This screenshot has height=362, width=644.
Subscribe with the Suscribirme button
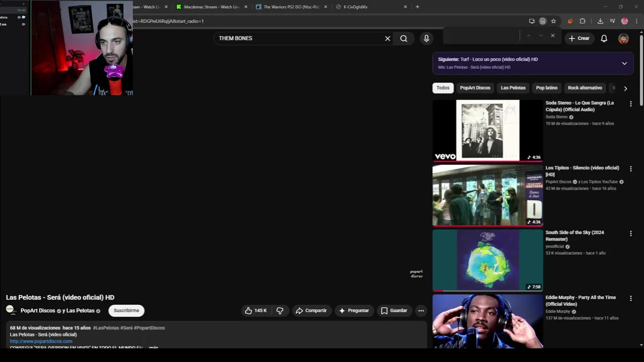point(126,311)
